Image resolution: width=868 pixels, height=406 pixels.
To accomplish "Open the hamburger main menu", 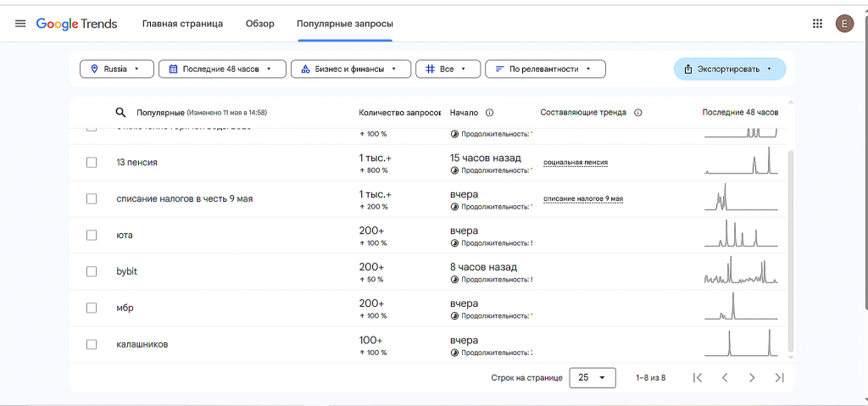I will [x=20, y=24].
